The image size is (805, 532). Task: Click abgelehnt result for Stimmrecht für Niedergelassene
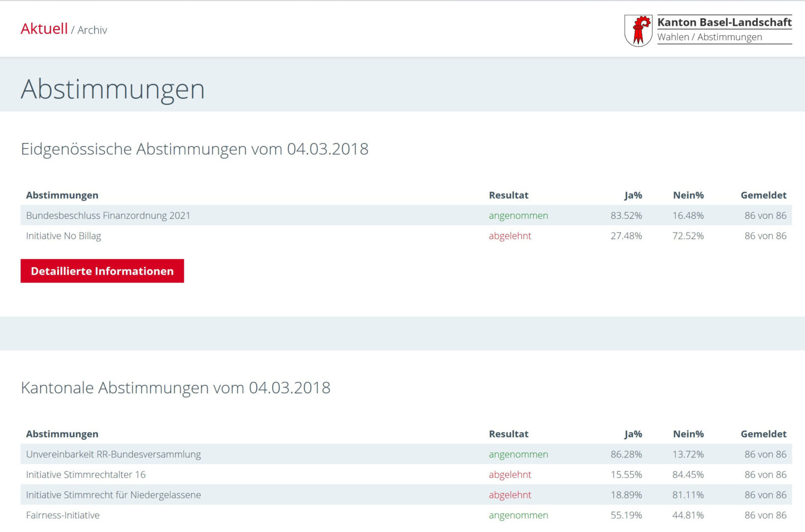pyautogui.click(x=510, y=495)
